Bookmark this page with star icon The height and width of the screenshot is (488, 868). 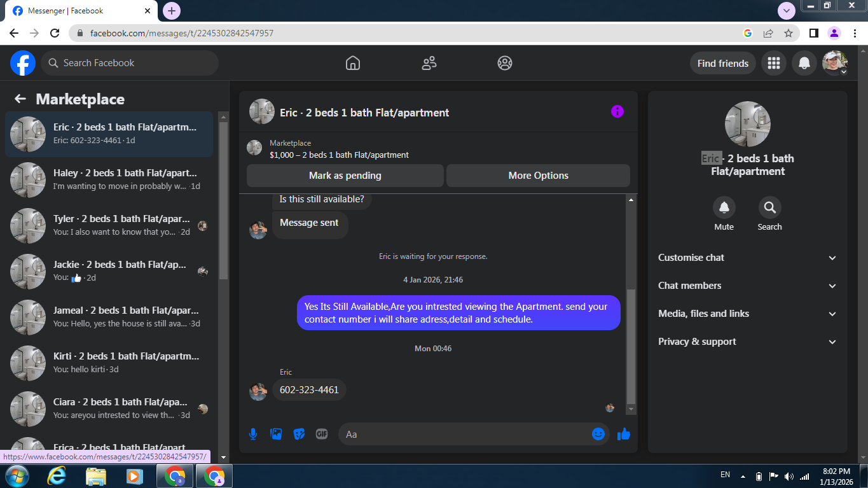(789, 33)
